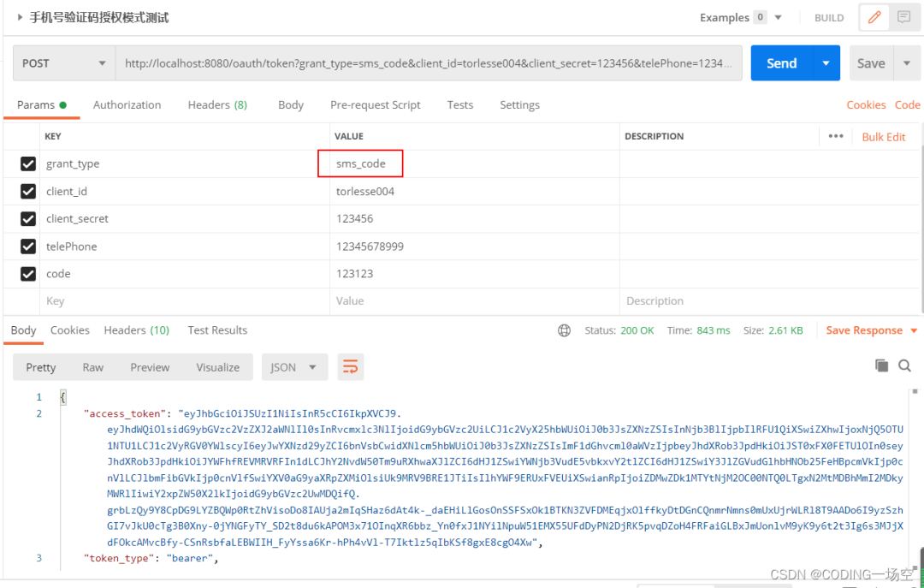Open the Test Results tab
The image size is (924, 588).
coord(217,330)
